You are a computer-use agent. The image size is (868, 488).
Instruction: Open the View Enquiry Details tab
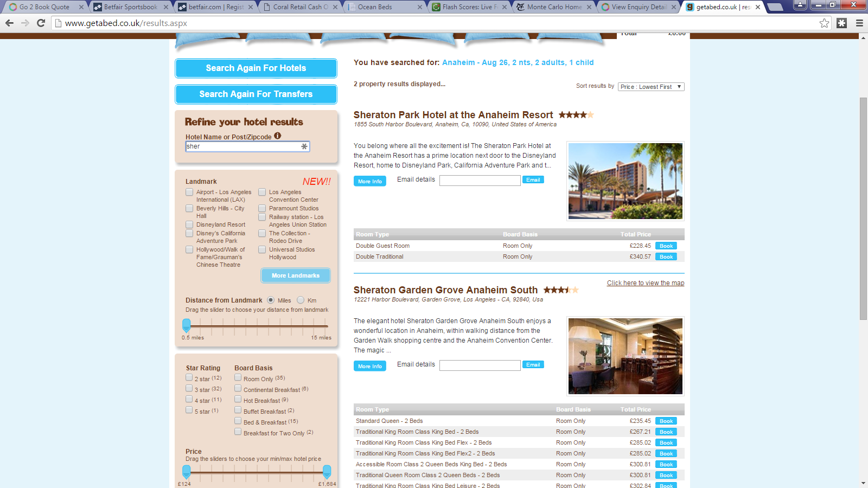639,7
